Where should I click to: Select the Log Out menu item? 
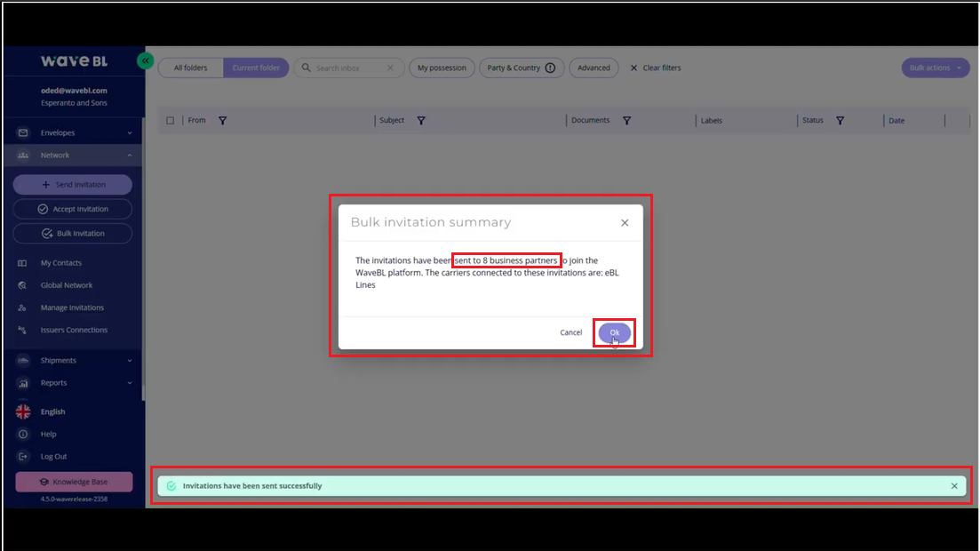pyautogui.click(x=53, y=457)
